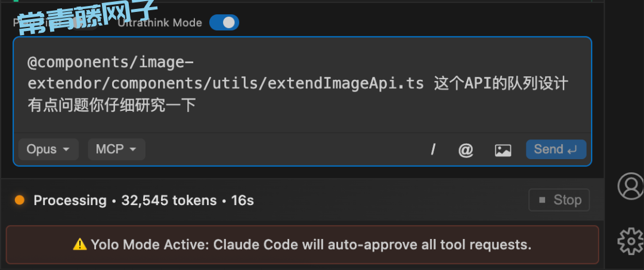Click the Ultrathink Mode label
The height and width of the screenshot is (270, 644).
click(160, 23)
